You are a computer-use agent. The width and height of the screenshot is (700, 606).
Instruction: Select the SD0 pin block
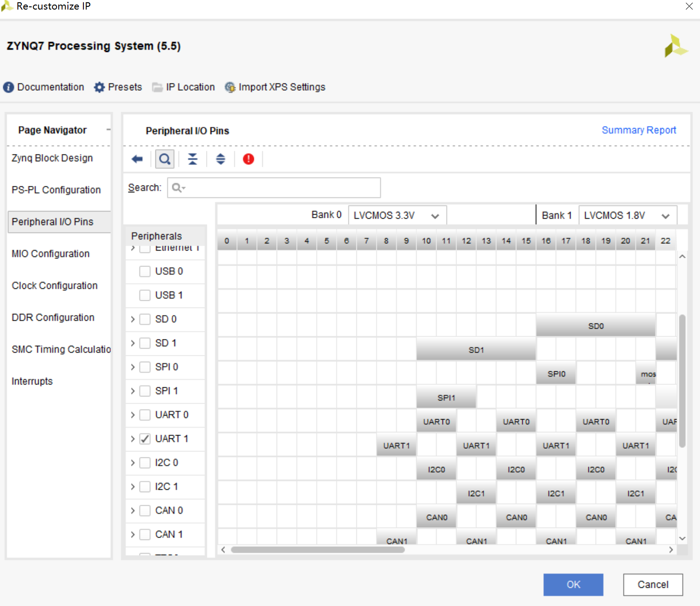596,326
